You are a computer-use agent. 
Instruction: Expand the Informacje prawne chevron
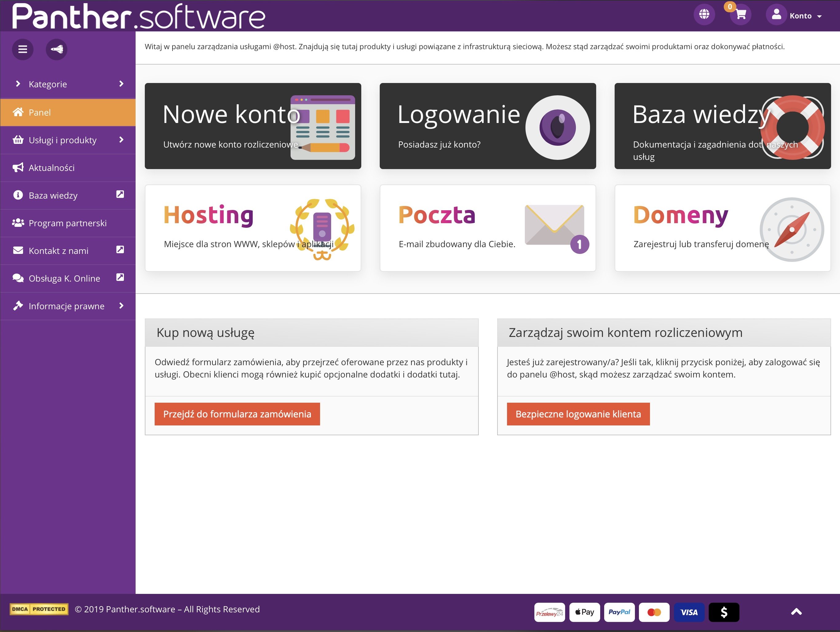point(121,306)
